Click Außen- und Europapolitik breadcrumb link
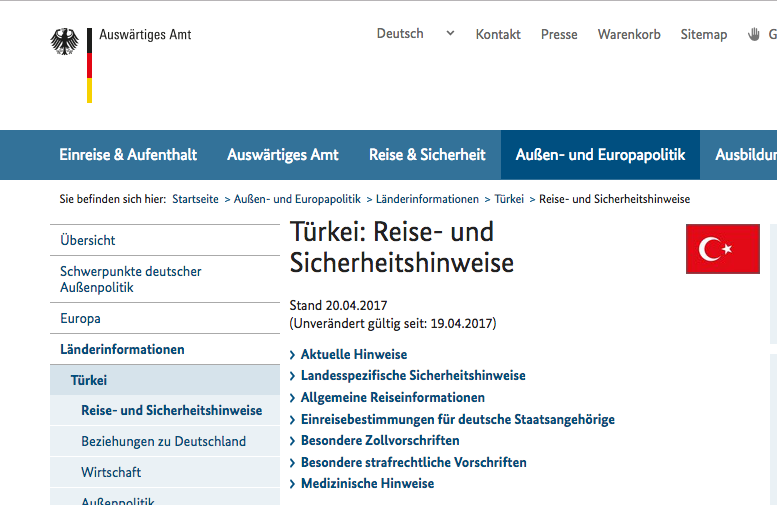The height and width of the screenshot is (505, 777). pos(297,199)
